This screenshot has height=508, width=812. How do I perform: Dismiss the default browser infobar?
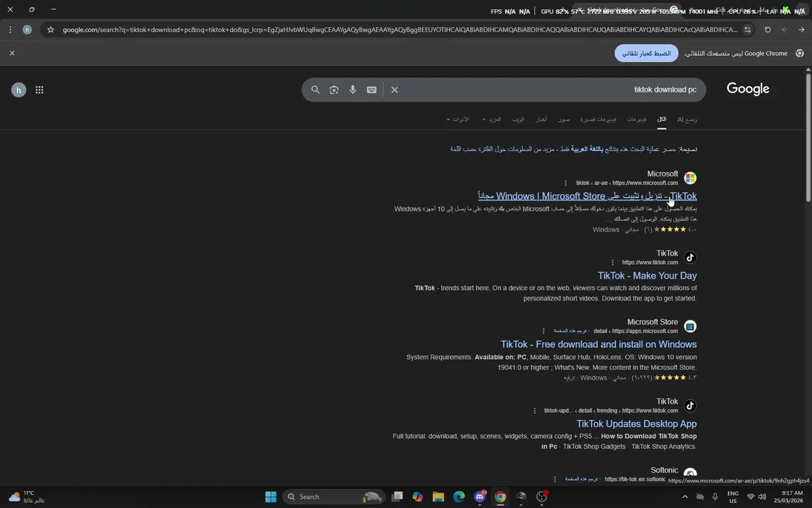[12, 53]
